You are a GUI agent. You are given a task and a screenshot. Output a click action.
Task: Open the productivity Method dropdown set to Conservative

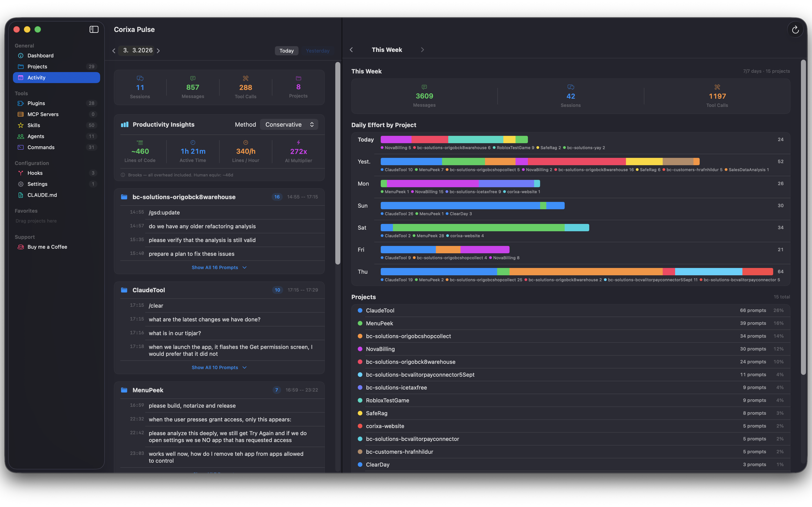tap(289, 124)
